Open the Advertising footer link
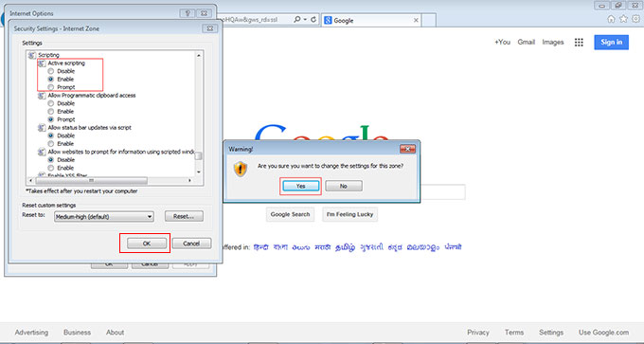This screenshot has width=644, height=344. tap(31, 333)
